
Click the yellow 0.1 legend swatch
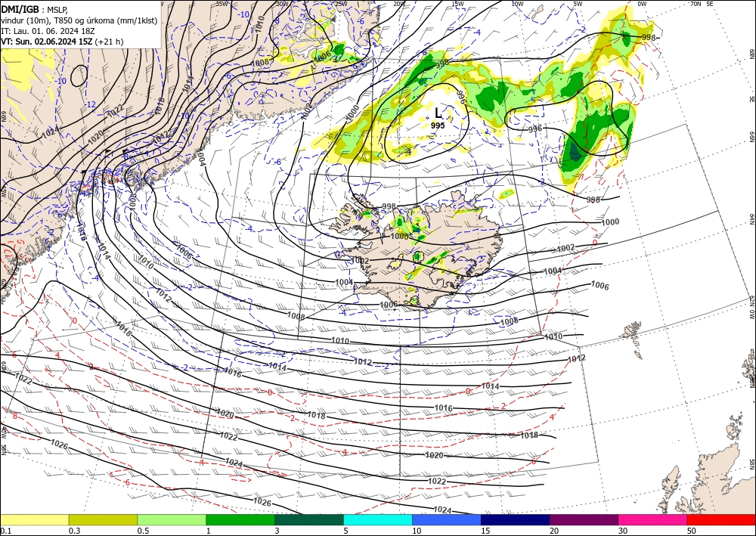[x=34, y=519]
